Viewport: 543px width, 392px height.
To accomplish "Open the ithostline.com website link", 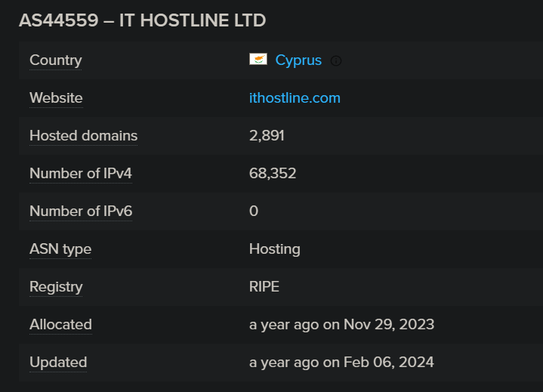I will [295, 98].
